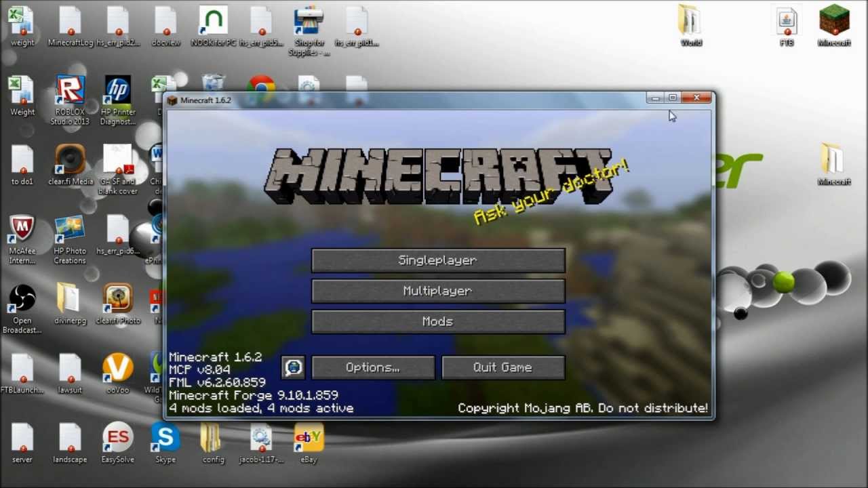Select the MinecraftLog file on desktop
This screenshot has height=488, width=868.
click(x=71, y=27)
